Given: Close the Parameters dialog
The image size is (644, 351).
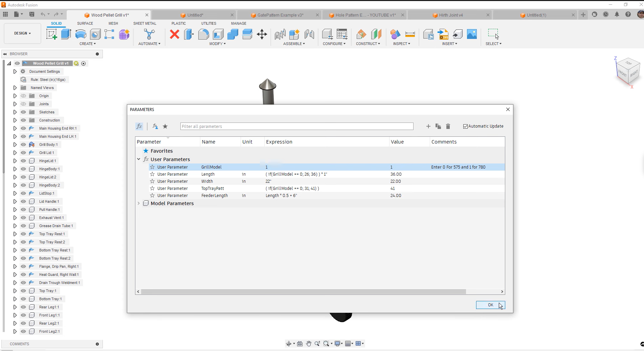Looking at the screenshot, I should (508, 109).
